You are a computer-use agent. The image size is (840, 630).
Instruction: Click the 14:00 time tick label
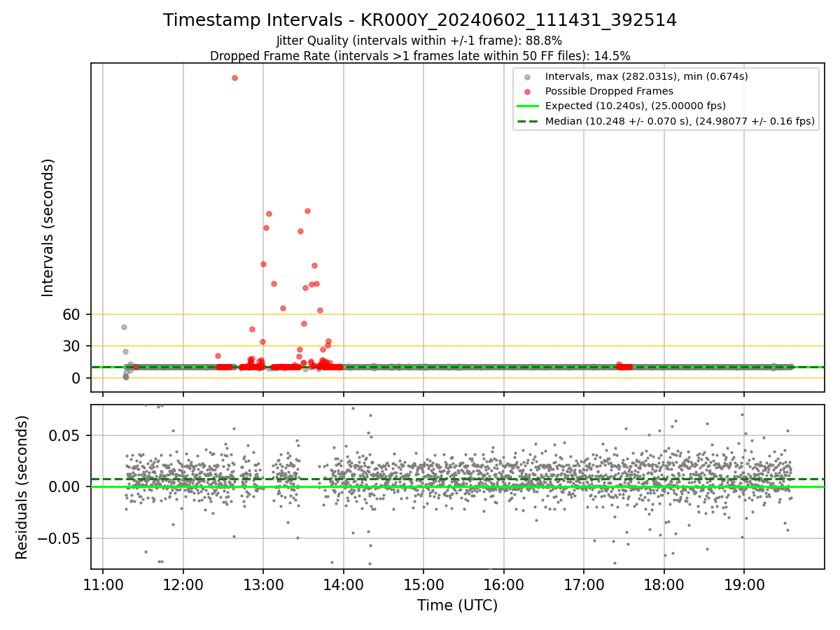click(x=343, y=584)
